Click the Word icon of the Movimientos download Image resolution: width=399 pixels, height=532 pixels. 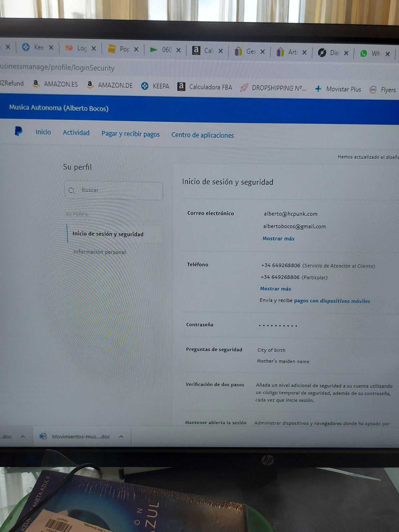tap(43, 436)
